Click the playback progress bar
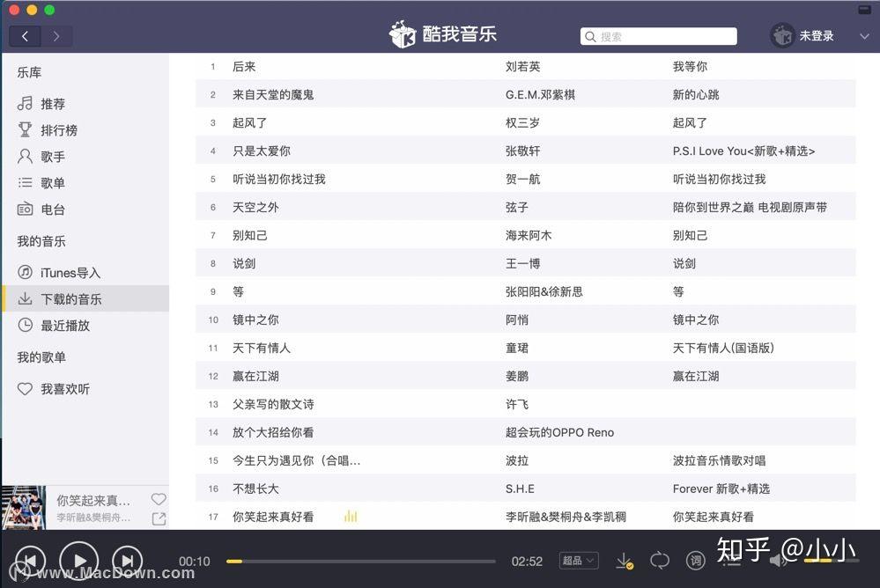 (361, 561)
